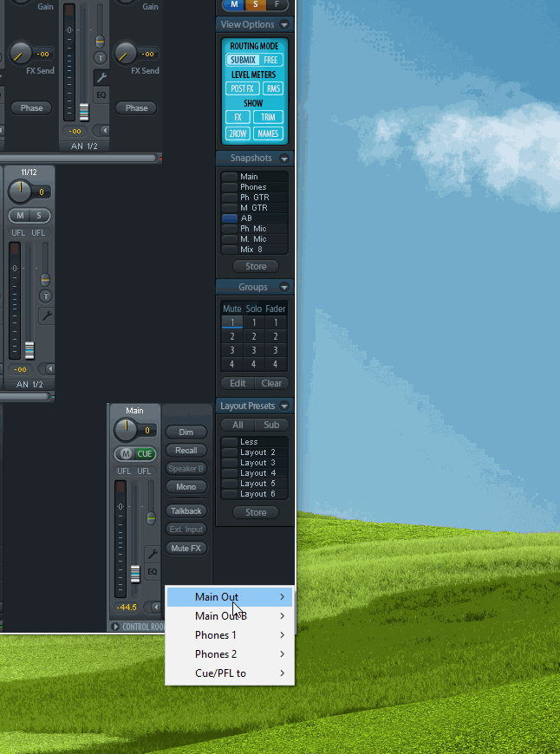Open the Phones 2 submenu
The height and width of the screenshot is (754, 560).
pos(230,654)
